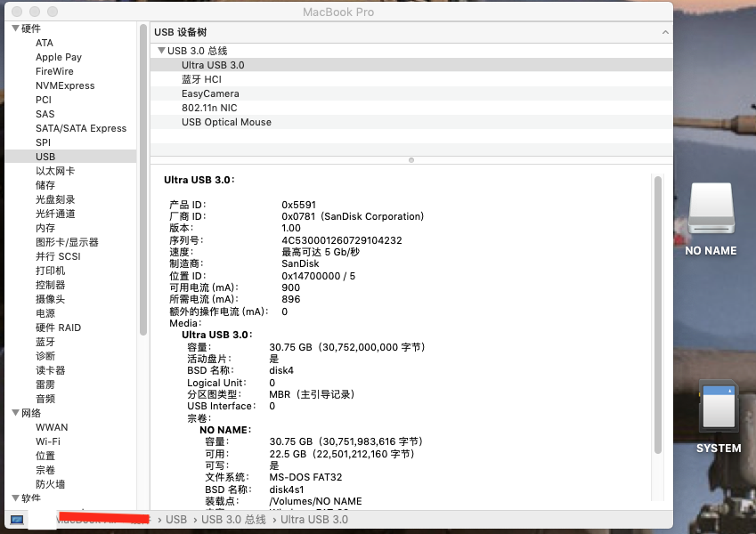756x534 pixels.
Task: Click USB 3.0 总线 in the path bar
Action: pos(233,519)
